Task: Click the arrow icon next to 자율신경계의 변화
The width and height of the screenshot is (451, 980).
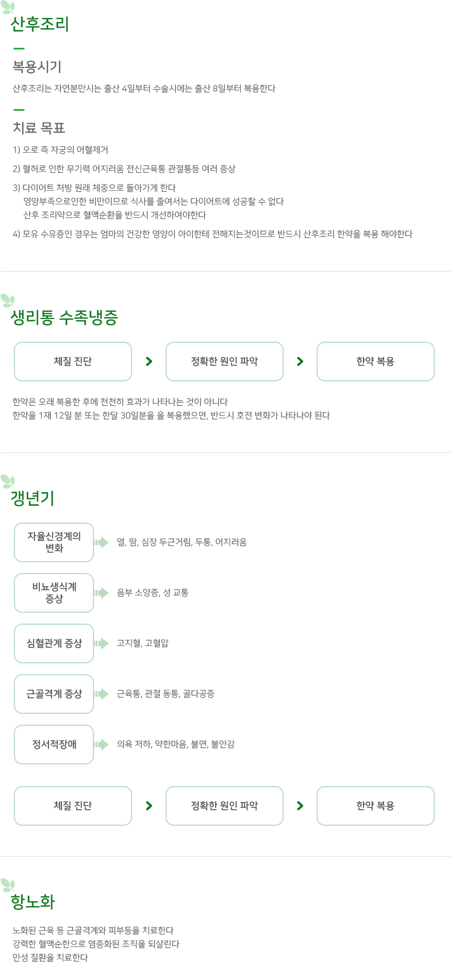Action: click(x=101, y=542)
